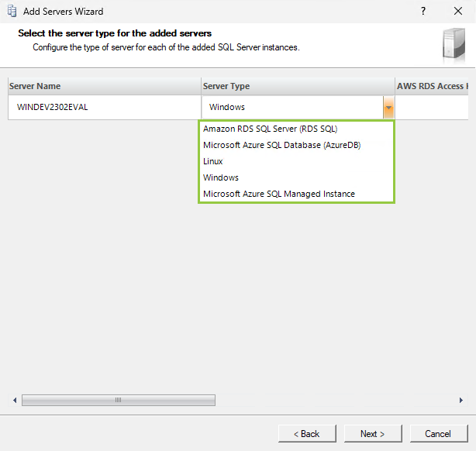476x451 pixels.
Task: Select Amazon RDS SQL Server (RDS SQL)
Action: tap(270, 129)
